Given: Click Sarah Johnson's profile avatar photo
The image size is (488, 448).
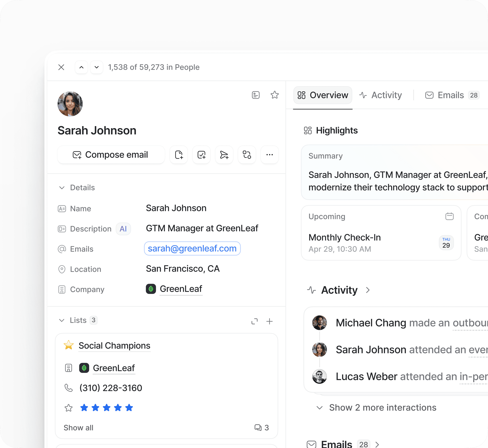Looking at the screenshot, I should [x=70, y=104].
